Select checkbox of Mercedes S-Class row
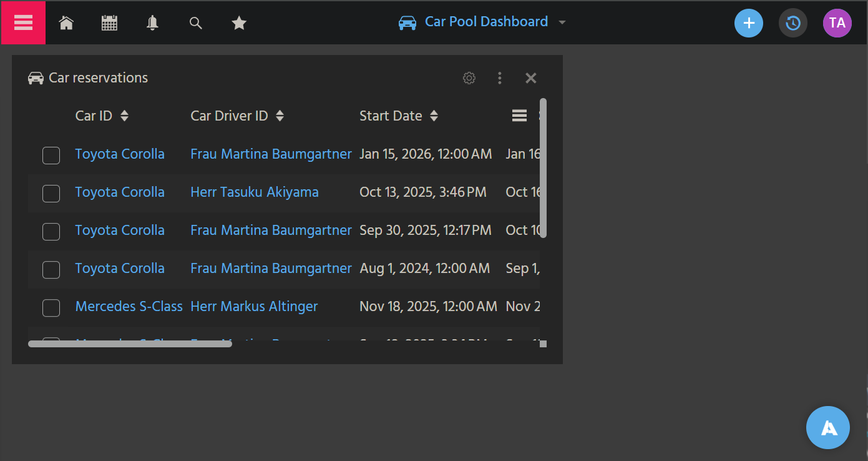 [x=51, y=307]
